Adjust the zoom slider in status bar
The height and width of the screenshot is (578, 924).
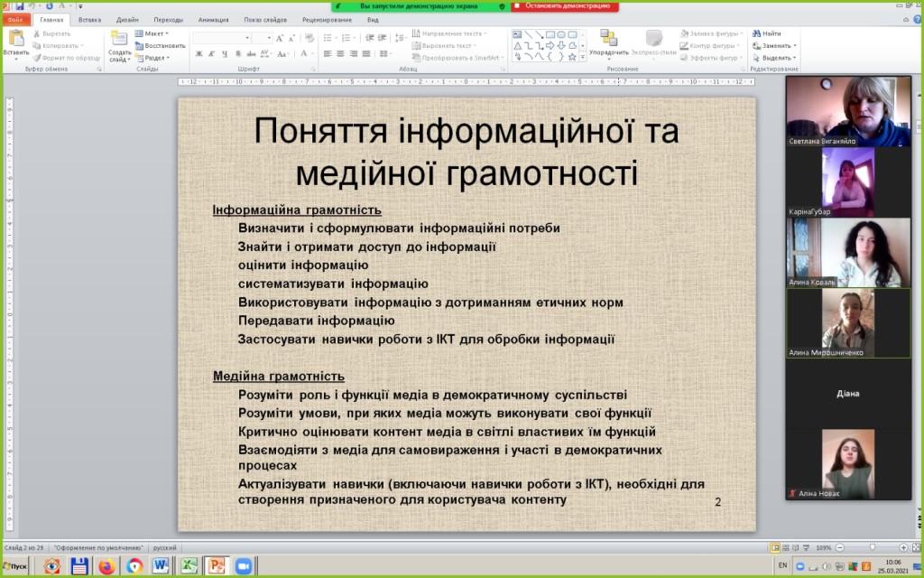tap(871, 547)
